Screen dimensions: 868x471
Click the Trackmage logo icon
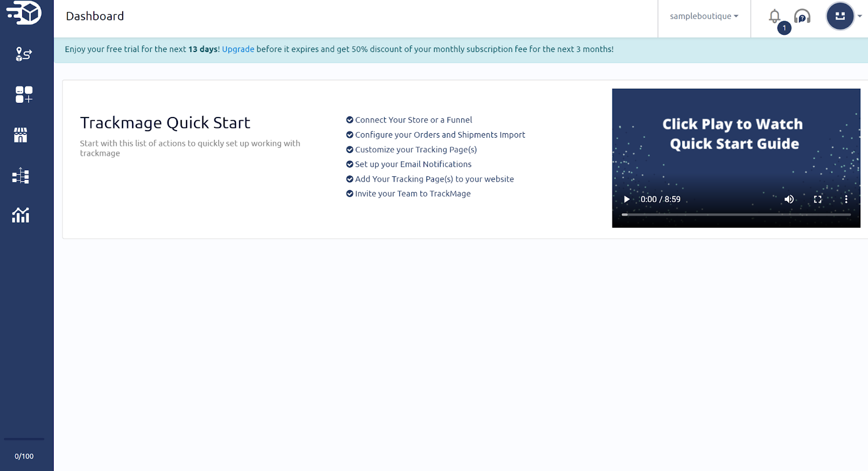24,13
